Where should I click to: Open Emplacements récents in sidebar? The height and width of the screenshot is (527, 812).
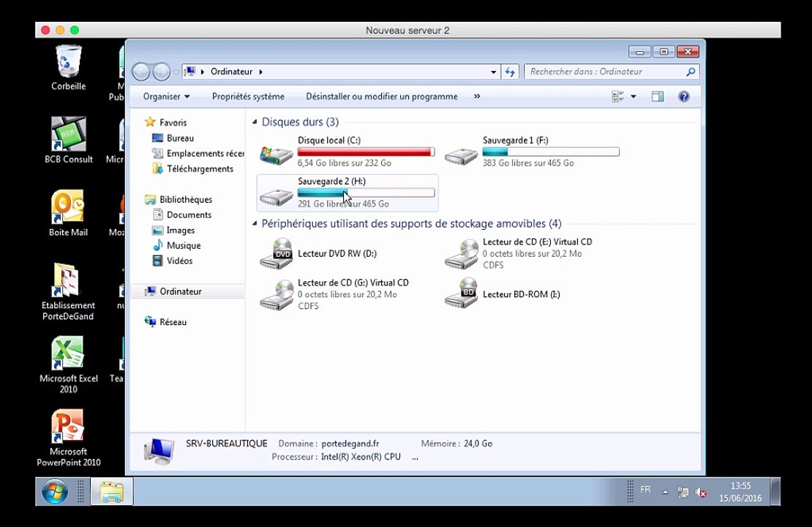(x=205, y=154)
